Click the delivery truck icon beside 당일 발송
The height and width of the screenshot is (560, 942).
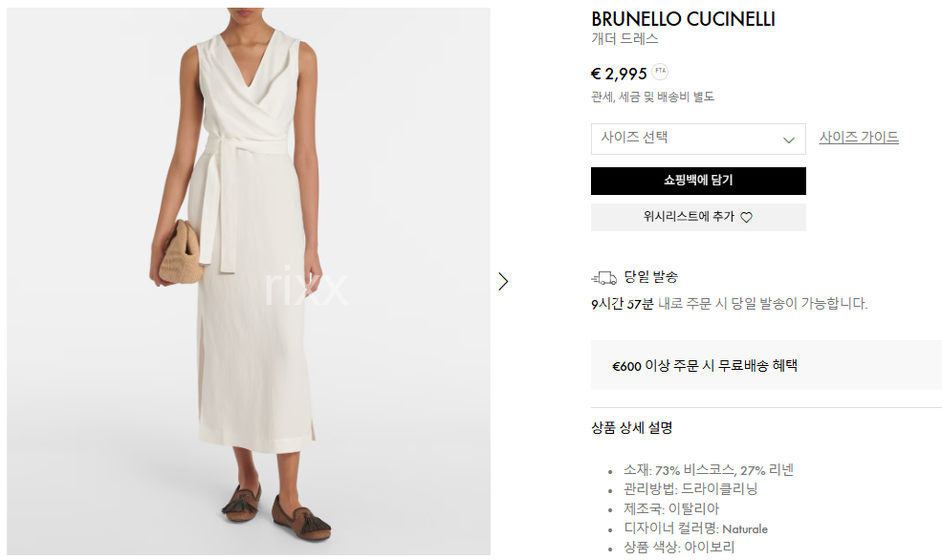(x=604, y=277)
